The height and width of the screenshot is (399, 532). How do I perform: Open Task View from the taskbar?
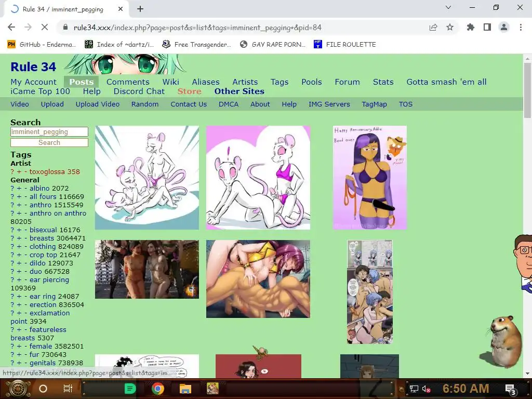tap(68, 389)
